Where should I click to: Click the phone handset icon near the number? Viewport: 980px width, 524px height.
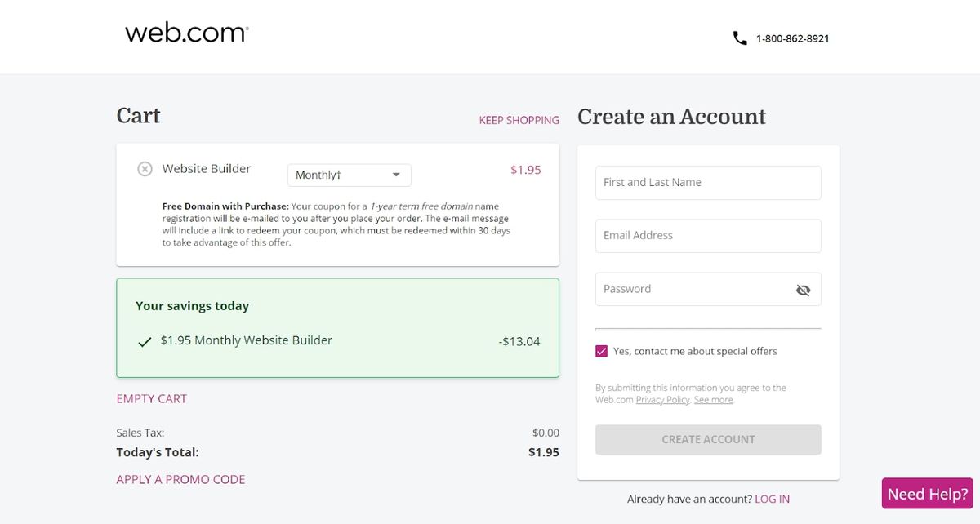tap(739, 37)
